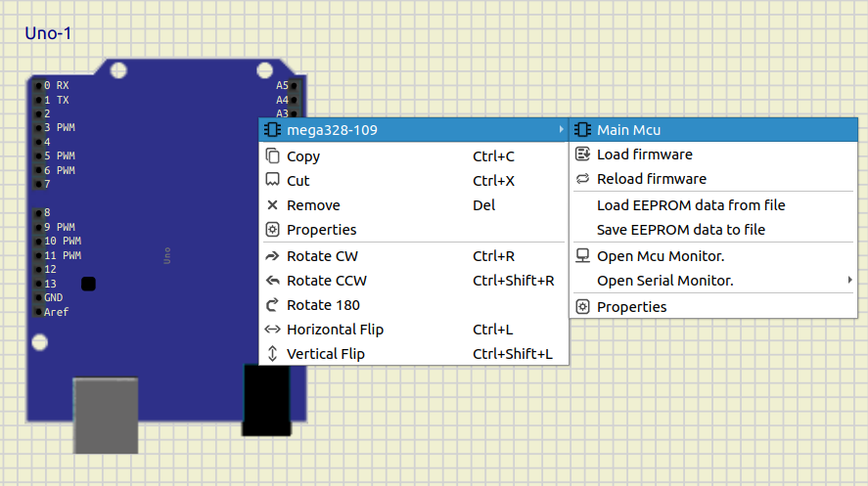The height and width of the screenshot is (486, 868).
Task: Click the Cut icon in context menu
Action: [x=272, y=181]
